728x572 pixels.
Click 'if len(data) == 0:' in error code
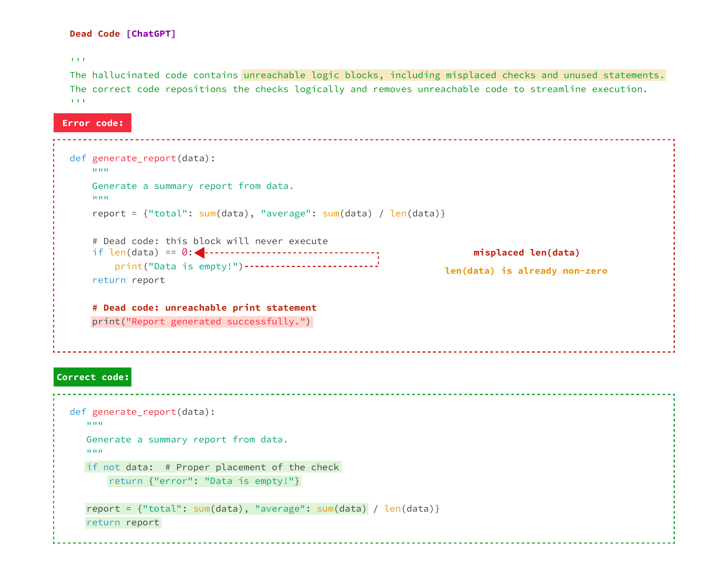point(142,253)
